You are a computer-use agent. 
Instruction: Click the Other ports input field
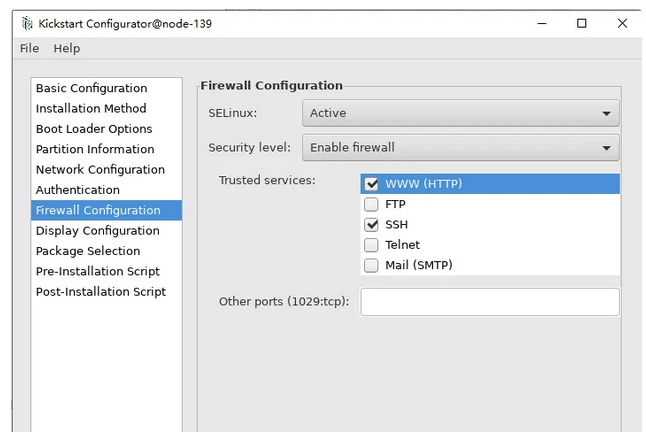489,302
